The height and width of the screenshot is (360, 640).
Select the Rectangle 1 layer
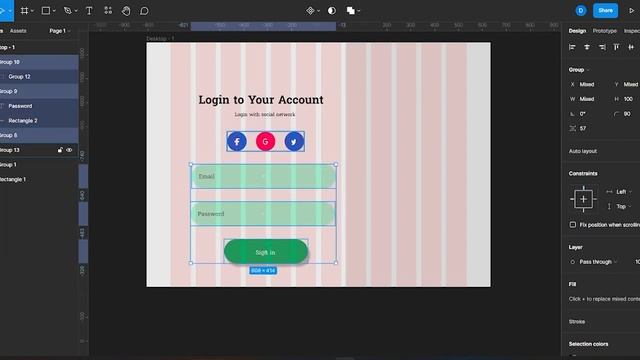(x=39, y=179)
